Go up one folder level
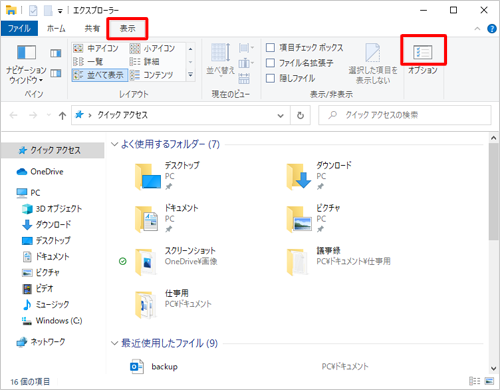 point(62,115)
